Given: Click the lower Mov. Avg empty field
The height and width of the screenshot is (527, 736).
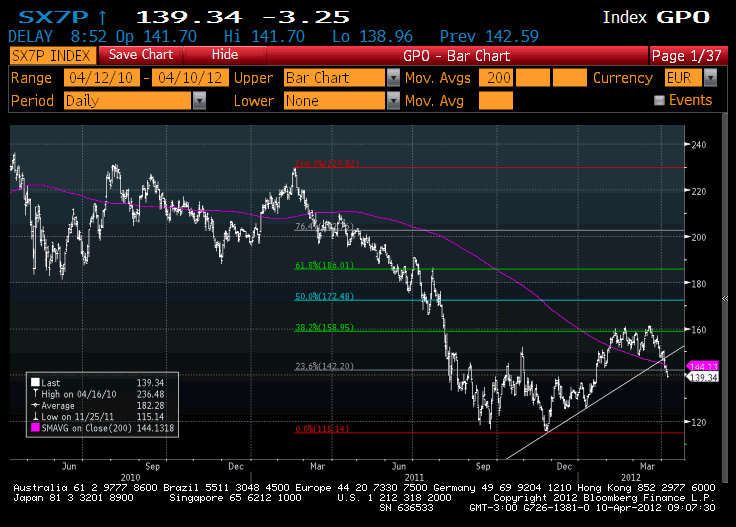Looking at the screenshot, I should 496,100.
